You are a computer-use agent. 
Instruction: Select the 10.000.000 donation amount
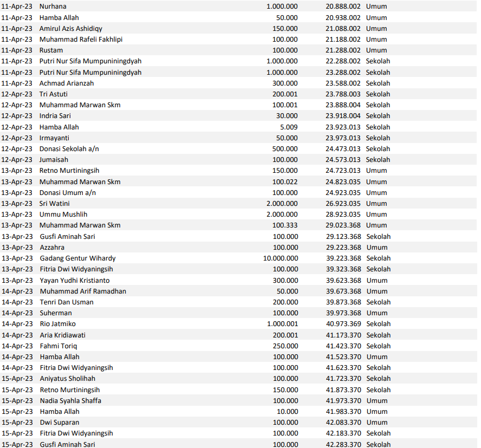[x=280, y=258]
